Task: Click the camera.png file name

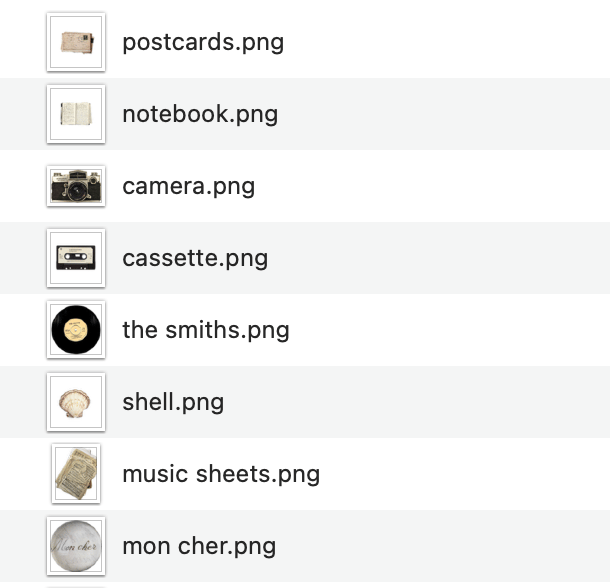Action: [x=188, y=186]
